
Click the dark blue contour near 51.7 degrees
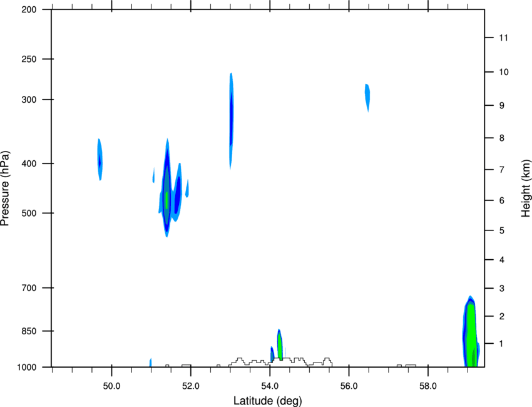tap(178, 195)
